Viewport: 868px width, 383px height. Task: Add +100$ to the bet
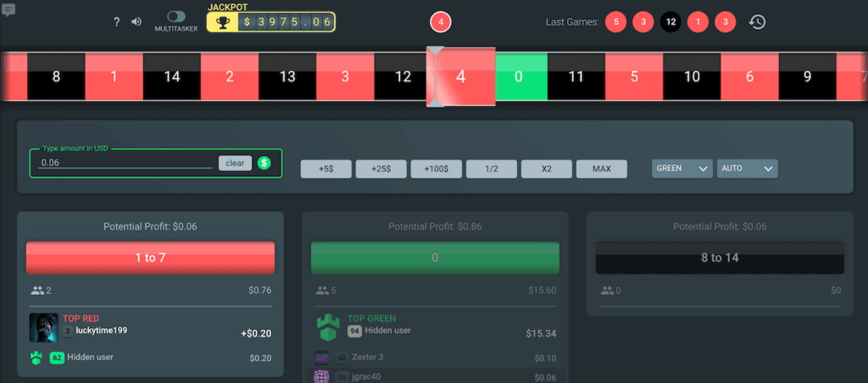pos(437,169)
